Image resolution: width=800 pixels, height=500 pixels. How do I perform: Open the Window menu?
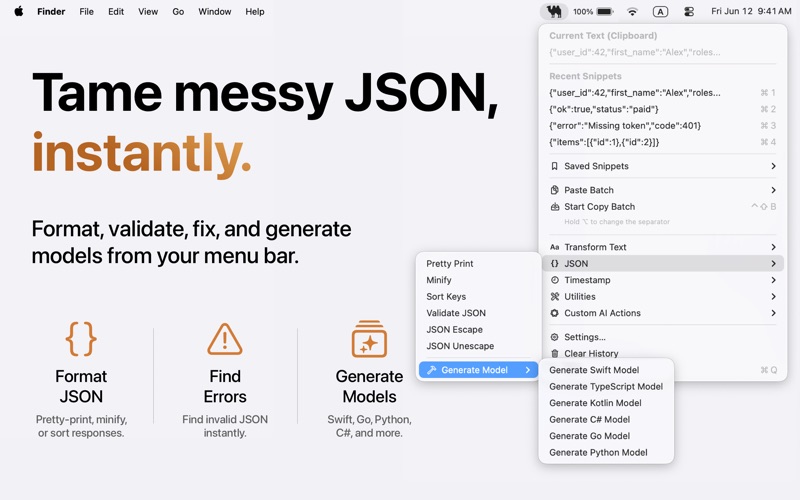pos(214,11)
